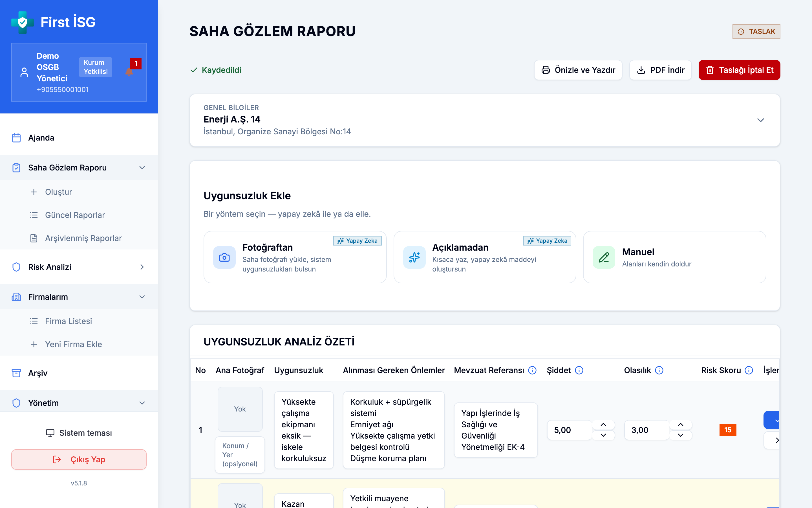Edit the Yüksekte çalışma ekipmanı uygunsuzluk text
812x508 pixels.
304,430
